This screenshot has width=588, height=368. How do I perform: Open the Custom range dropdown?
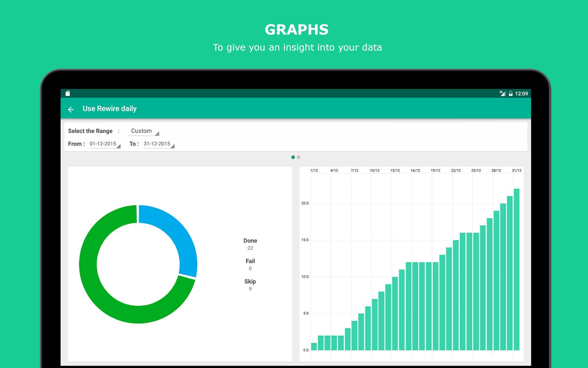click(x=144, y=131)
